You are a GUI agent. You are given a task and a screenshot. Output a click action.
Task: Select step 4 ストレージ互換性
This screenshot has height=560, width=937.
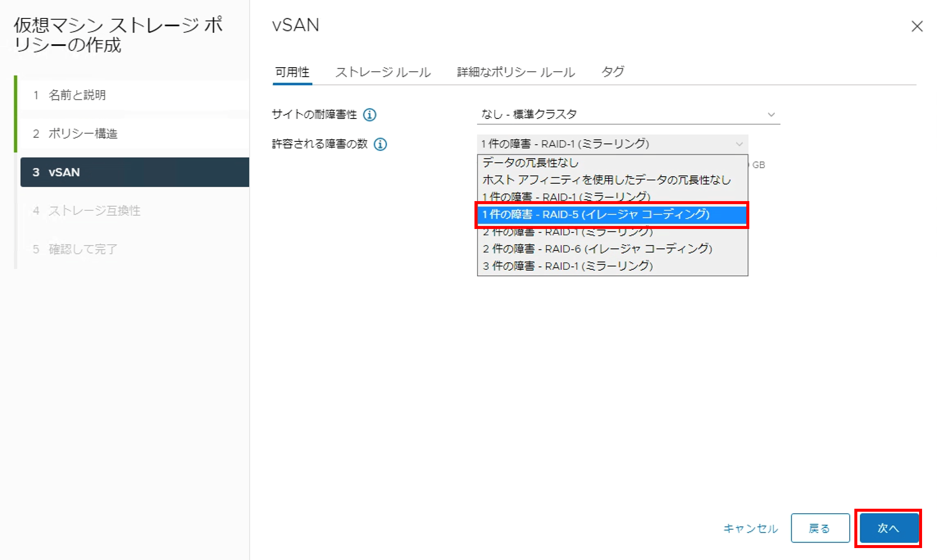[133, 211]
